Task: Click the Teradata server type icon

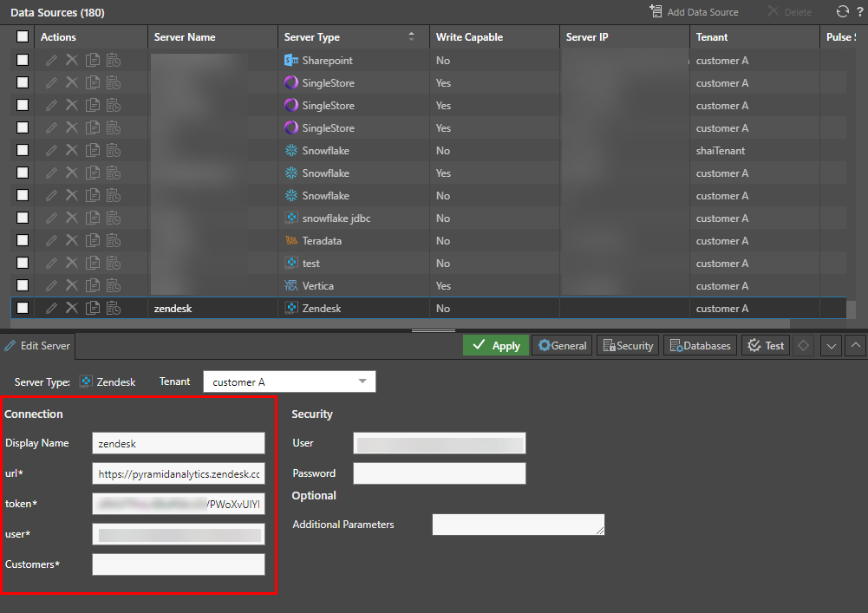Action: [x=291, y=240]
